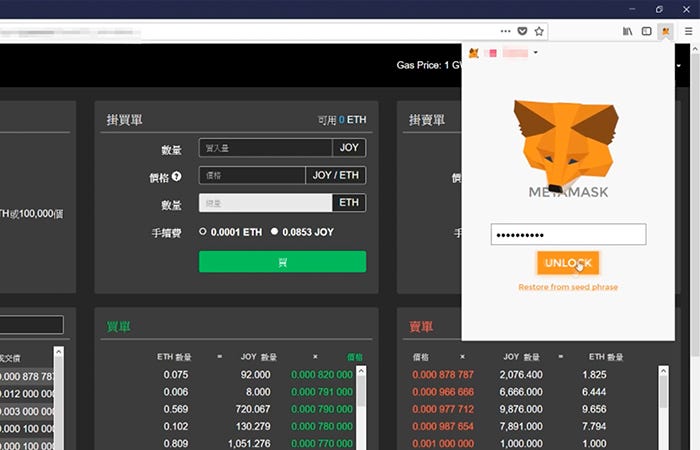Click the MetaMask fox logo in popup header
The height and width of the screenshot is (450, 700).
(x=474, y=53)
